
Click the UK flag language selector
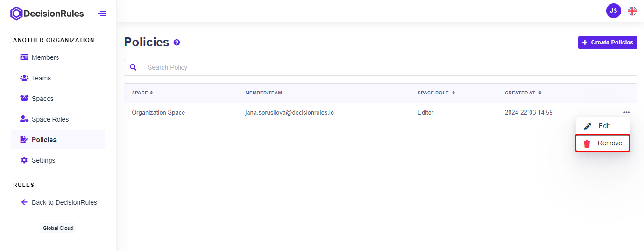632,11
